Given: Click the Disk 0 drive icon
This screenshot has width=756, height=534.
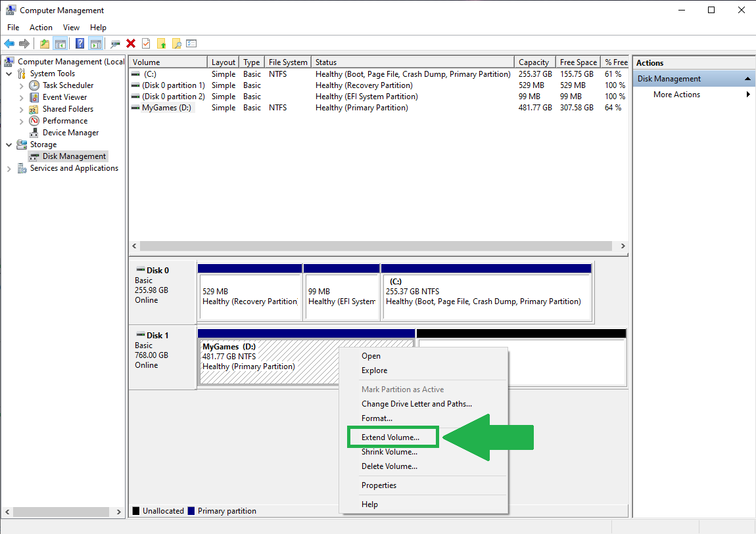Looking at the screenshot, I should click(141, 270).
